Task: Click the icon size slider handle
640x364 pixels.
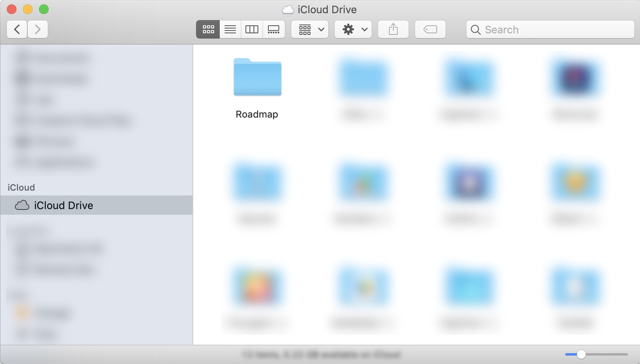Action: click(581, 354)
